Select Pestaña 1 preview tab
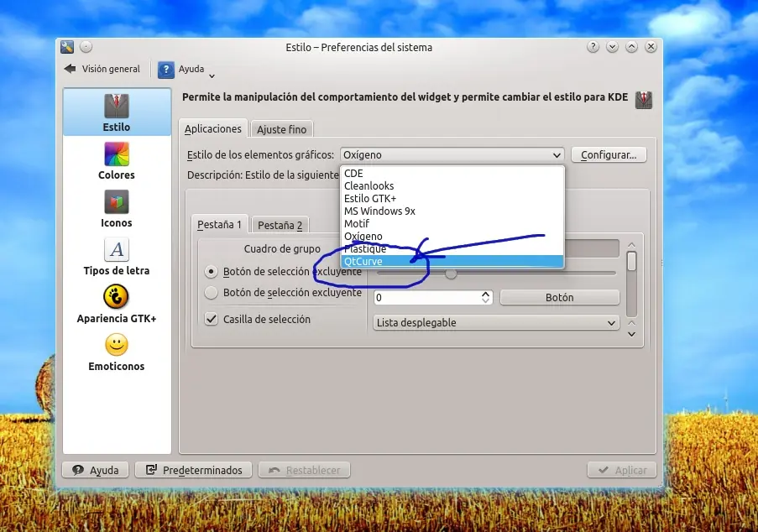Viewport: 758px width, 532px height. click(x=219, y=225)
